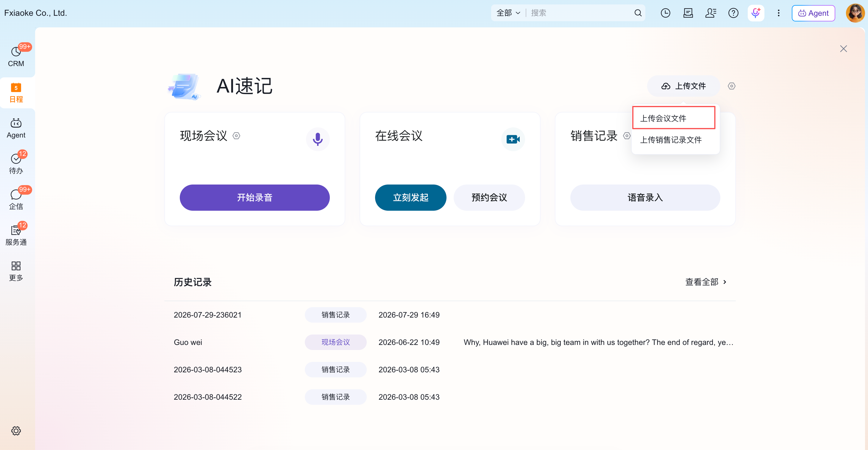Screen dimensions: 868x450
Task: Select 上传会议文件 from the menu
Action: pyautogui.click(x=674, y=118)
